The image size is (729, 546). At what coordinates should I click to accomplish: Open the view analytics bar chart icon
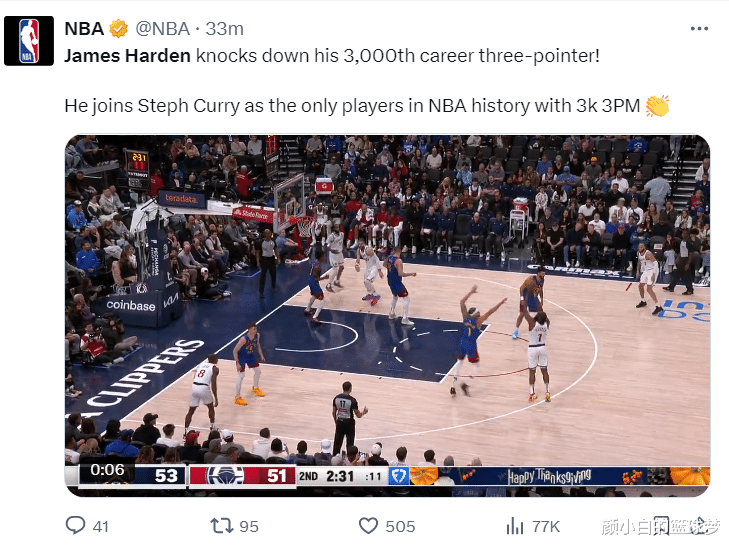click(x=515, y=526)
